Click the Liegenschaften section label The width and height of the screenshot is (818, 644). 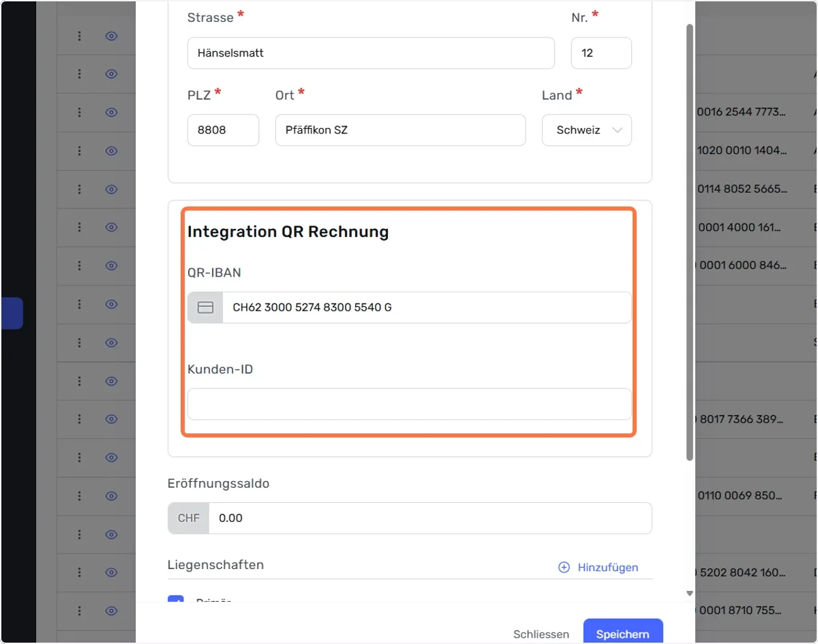point(215,565)
